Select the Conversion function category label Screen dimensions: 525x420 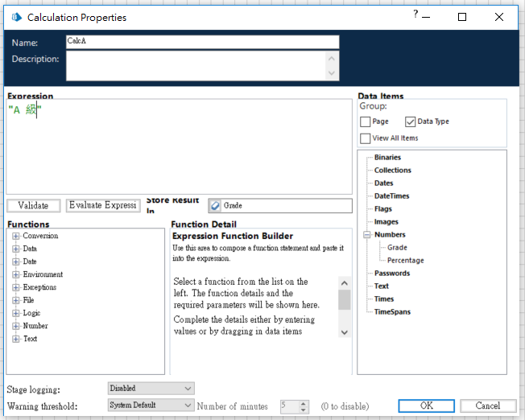click(x=40, y=236)
